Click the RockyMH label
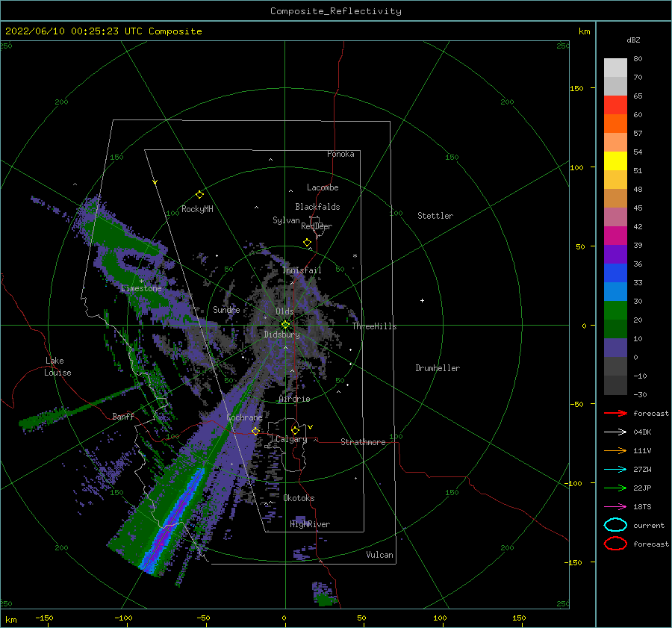Viewport: 672px width, 628px height. pyautogui.click(x=197, y=209)
